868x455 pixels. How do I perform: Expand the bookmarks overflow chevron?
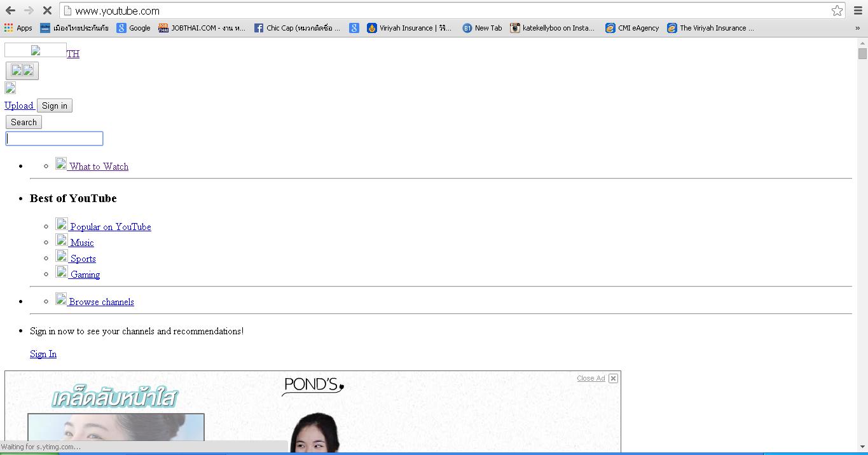tap(857, 28)
